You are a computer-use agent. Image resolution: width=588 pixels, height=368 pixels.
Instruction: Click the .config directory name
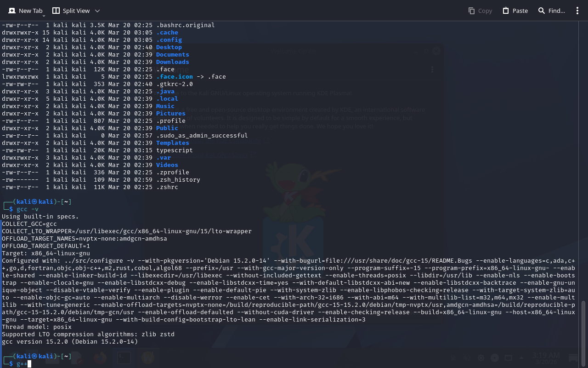tap(169, 40)
